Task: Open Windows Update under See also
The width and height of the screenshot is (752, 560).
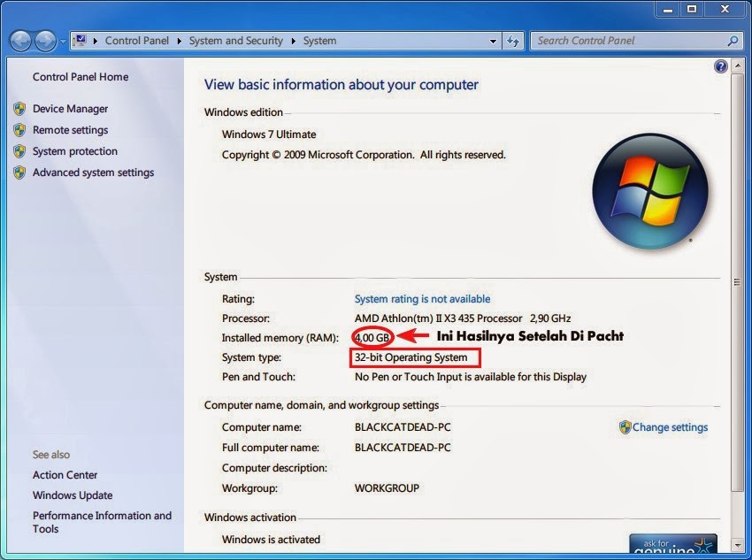Action: (73, 495)
